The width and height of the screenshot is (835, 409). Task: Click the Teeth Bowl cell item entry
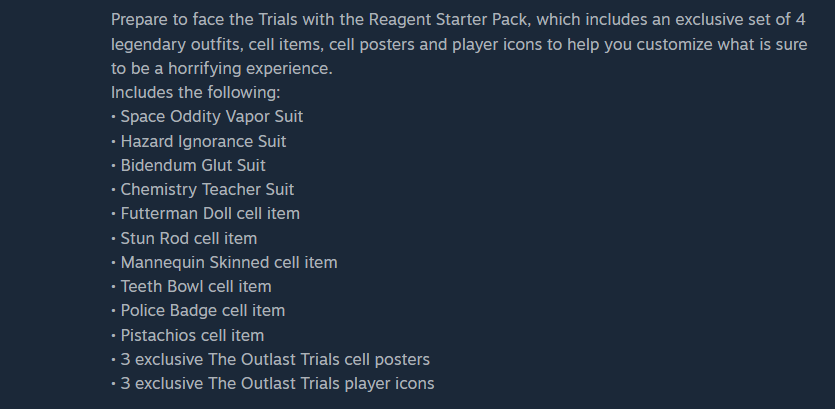pos(192,287)
